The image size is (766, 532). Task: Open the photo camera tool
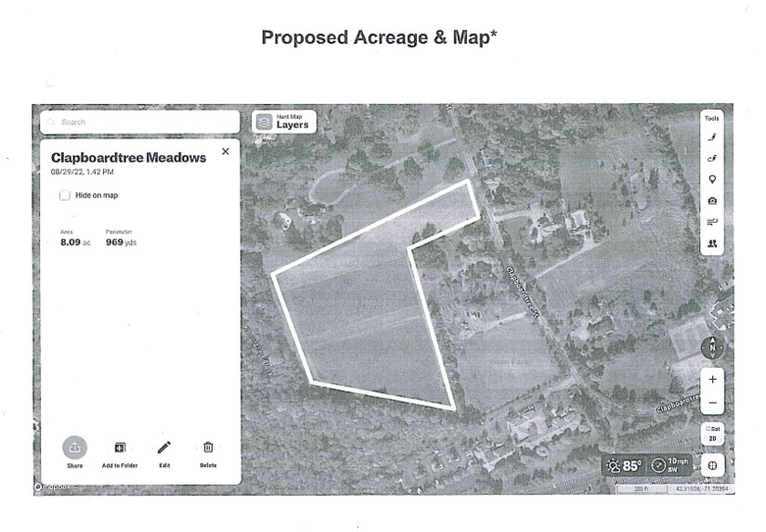[712, 201]
